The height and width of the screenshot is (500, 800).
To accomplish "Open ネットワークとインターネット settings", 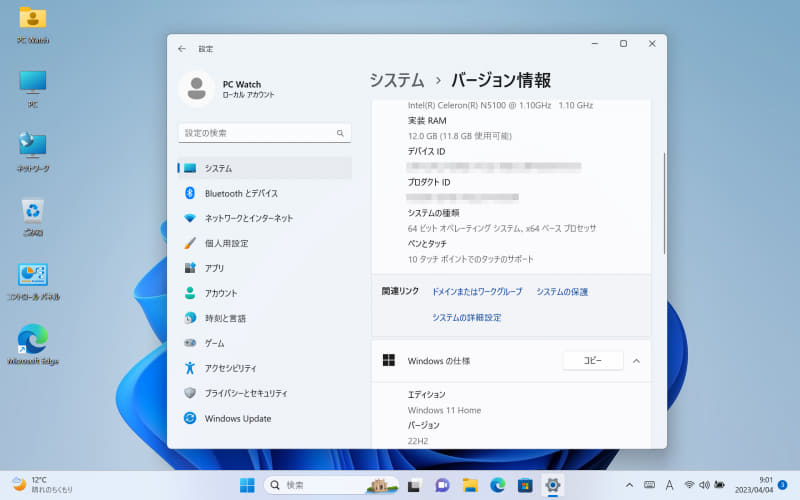I will pyautogui.click(x=264, y=218).
